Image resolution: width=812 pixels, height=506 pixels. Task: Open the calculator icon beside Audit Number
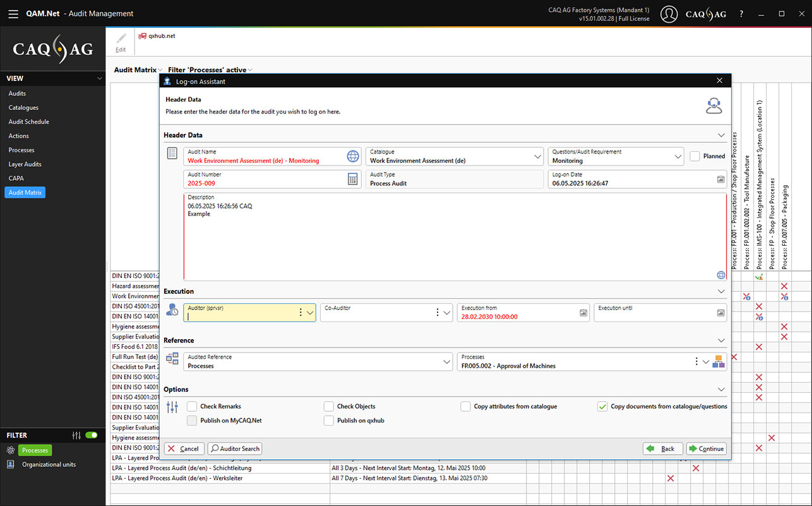[352, 179]
